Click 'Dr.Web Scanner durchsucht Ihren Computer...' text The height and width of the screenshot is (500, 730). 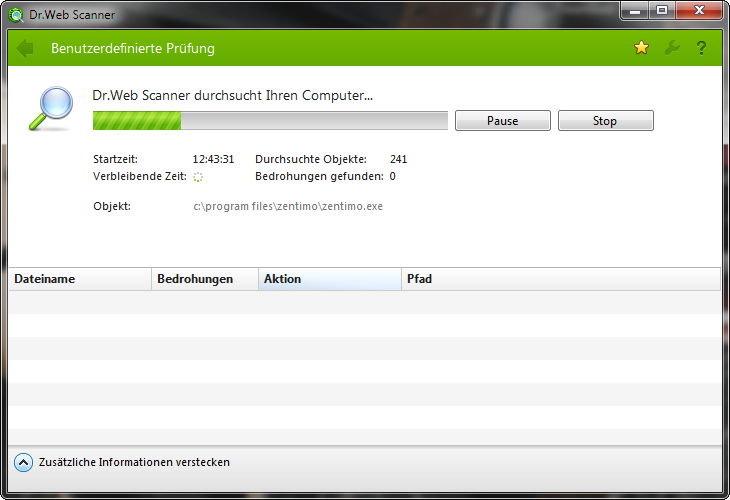tap(233, 95)
